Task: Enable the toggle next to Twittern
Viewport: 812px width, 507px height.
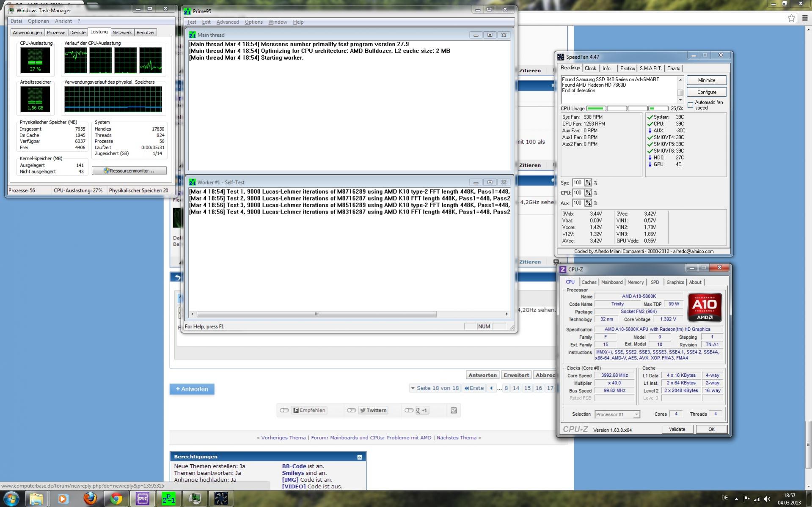Action: tap(351, 410)
